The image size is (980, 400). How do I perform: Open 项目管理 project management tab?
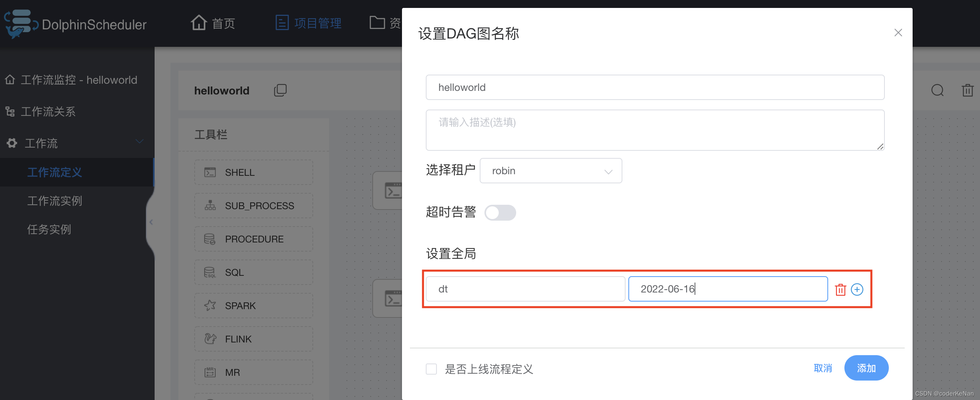[308, 23]
